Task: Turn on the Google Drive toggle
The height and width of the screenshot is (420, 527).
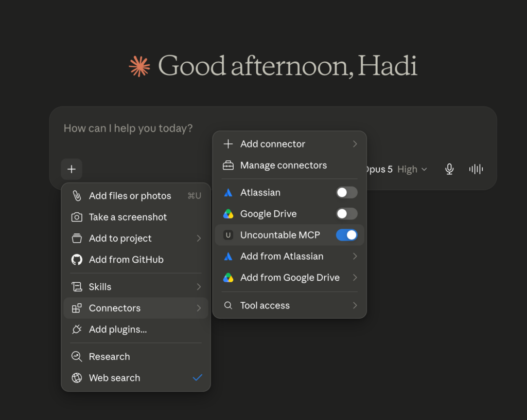Action: click(346, 214)
